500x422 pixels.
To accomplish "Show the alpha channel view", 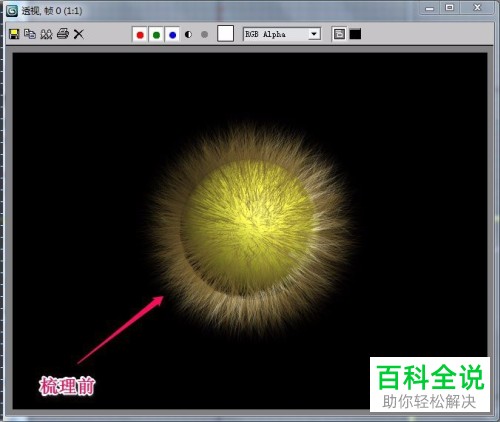I will tap(188, 34).
